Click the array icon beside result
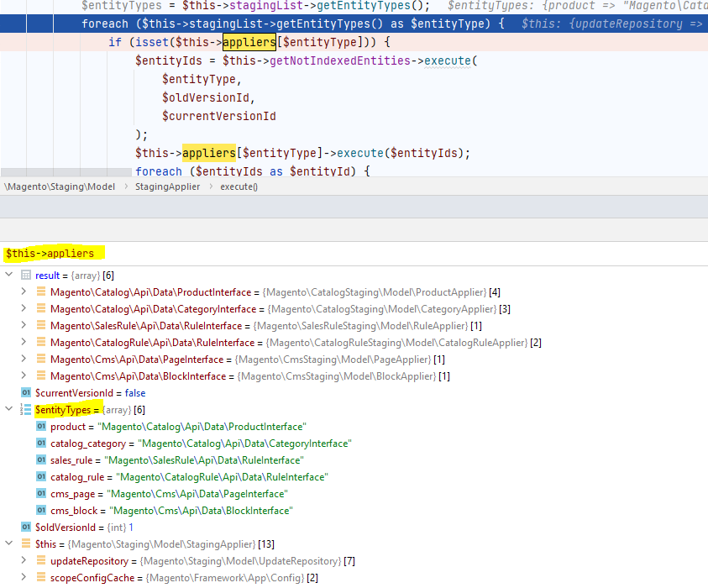The width and height of the screenshot is (708, 588). pyautogui.click(x=25, y=276)
